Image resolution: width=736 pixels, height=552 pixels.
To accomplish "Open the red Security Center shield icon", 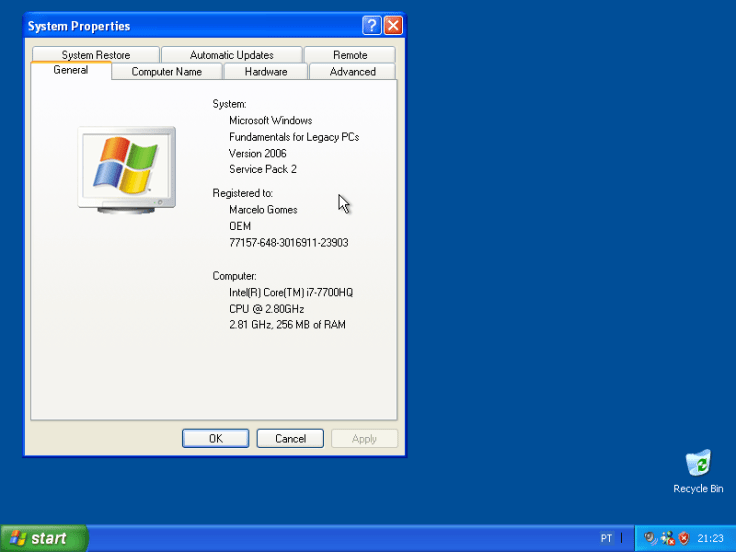I will (x=684, y=538).
